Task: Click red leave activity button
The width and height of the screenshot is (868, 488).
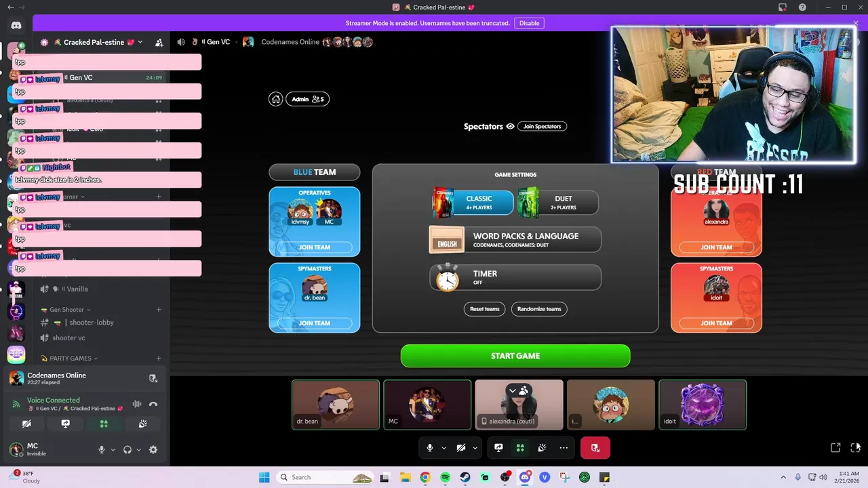Action: coord(595,448)
